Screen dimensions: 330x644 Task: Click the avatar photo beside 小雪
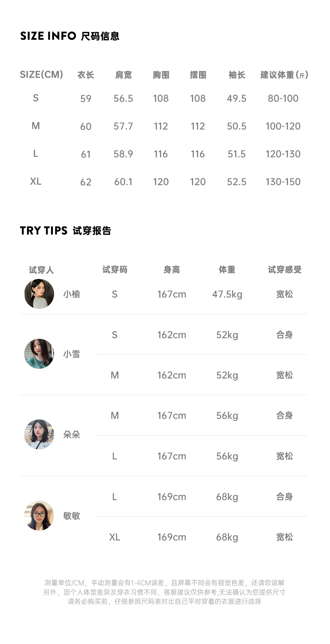point(39,354)
